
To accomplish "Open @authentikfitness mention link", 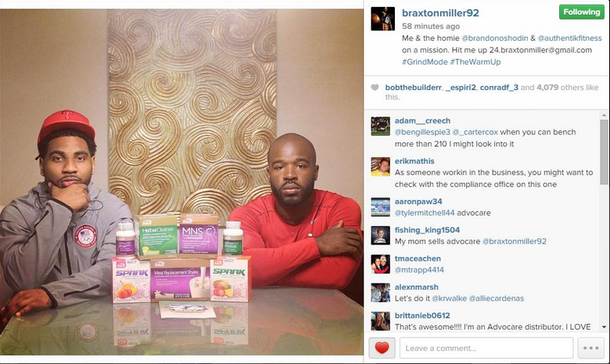I will point(570,38).
